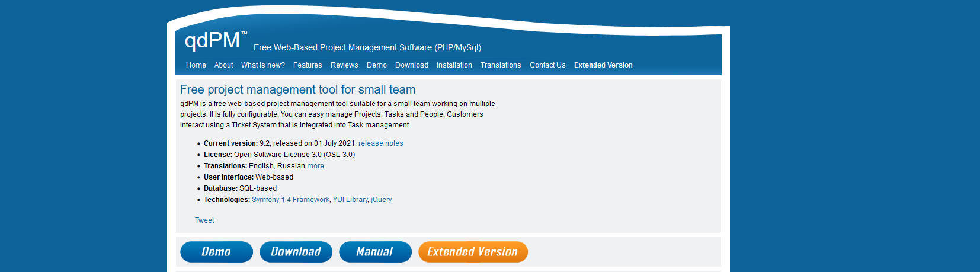980x272 pixels.
Task: Click the Tweet link
Action: point(204,220)
